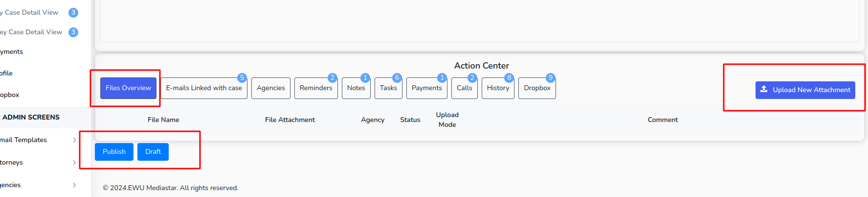The width and height of the screenshot is (868, 197).
Task: Click the History count badge 8
Action: 509,77
